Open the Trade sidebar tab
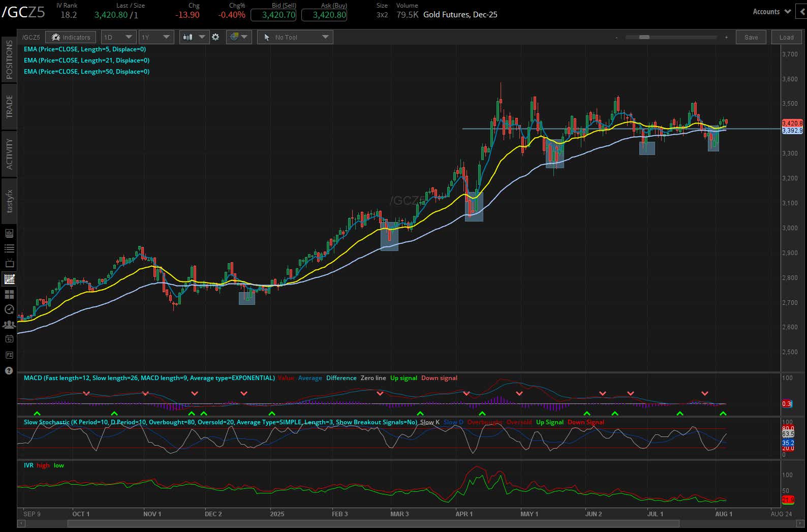Viewport: 807px width, 532px height. point(9,107)
